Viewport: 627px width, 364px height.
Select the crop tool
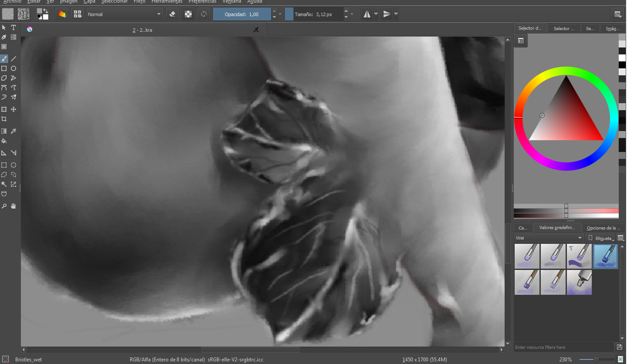click(4, 119)
